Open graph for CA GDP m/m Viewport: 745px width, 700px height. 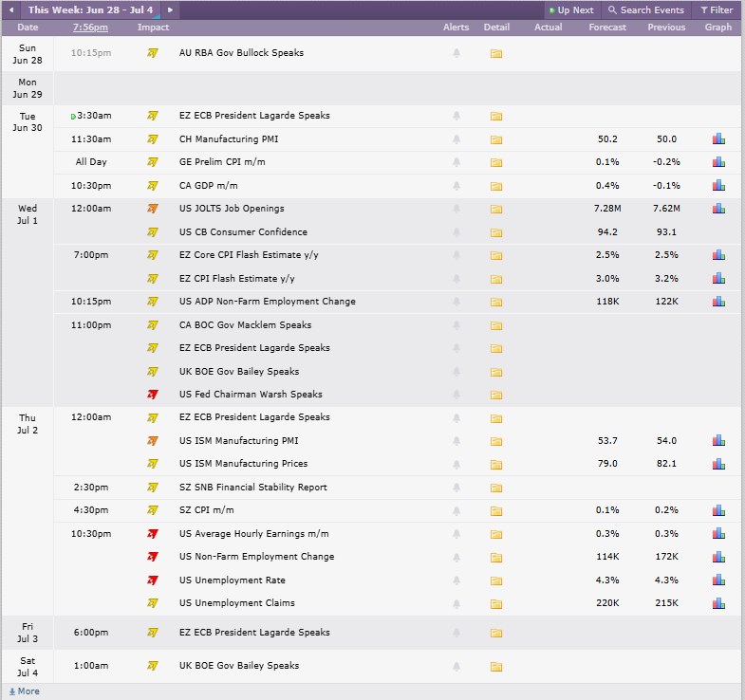(718, 185)
